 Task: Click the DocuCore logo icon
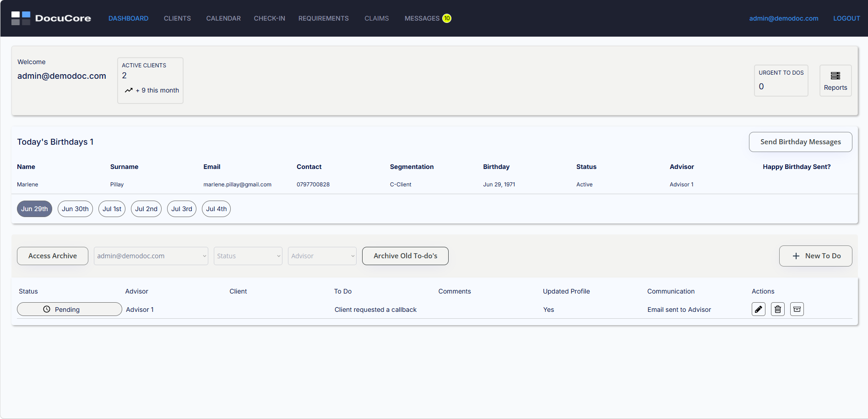21,18
